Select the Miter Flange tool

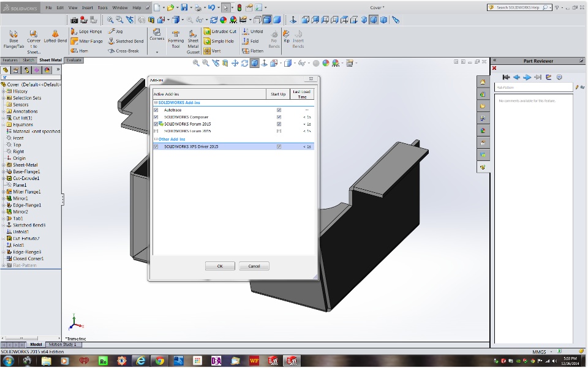[x=86, y=41]
